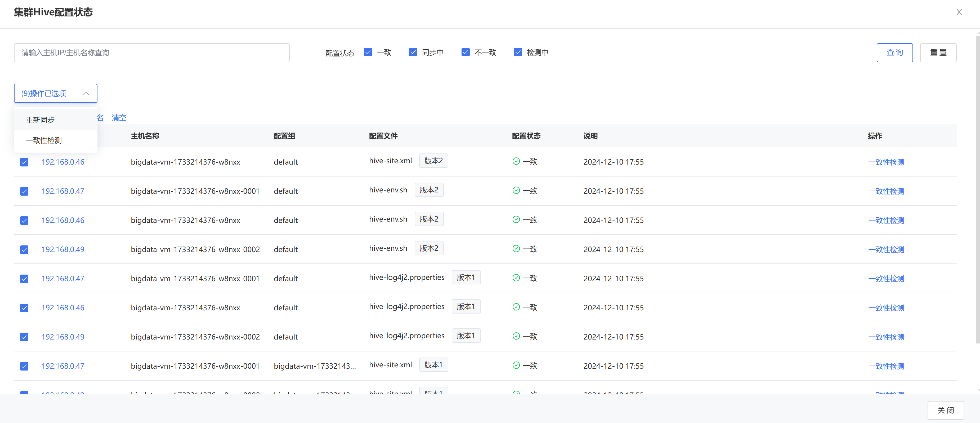The height and width of the screenshot is (423, 980).
Task: Run 一致性检测 for 192.168.0.46 hive-site.xml row
Action: point(886,162)
